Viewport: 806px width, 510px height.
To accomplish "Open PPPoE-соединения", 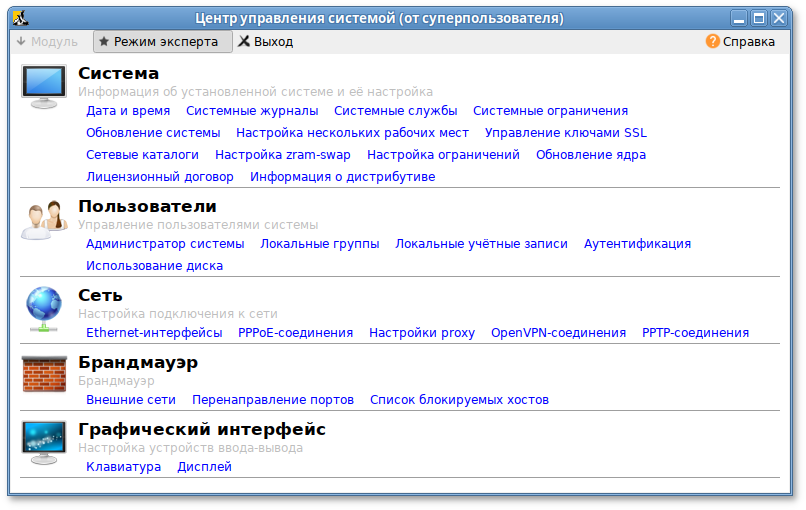I will point(296,333).
